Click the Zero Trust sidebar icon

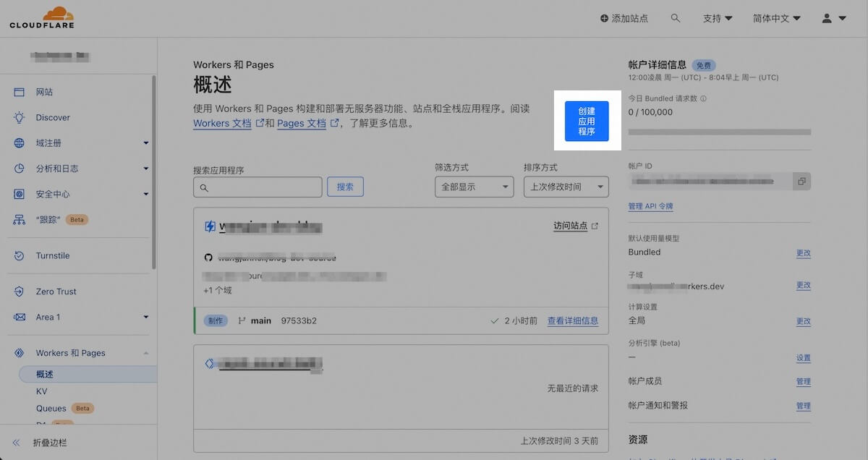pos(18,291)
